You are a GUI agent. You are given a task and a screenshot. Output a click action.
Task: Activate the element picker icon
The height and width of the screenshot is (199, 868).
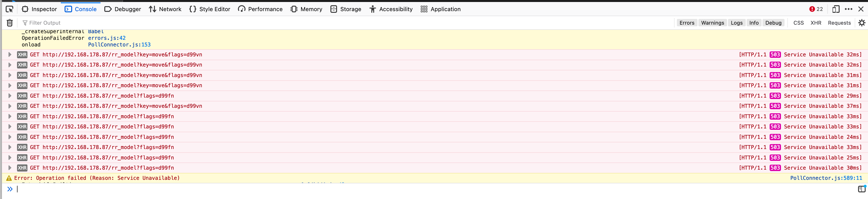coord(9,9)
